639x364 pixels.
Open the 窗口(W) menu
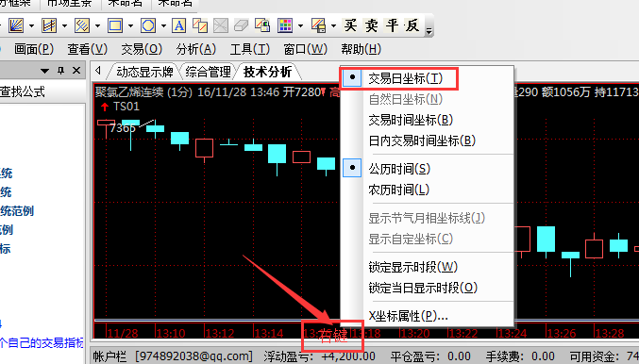tap(305, 49)
